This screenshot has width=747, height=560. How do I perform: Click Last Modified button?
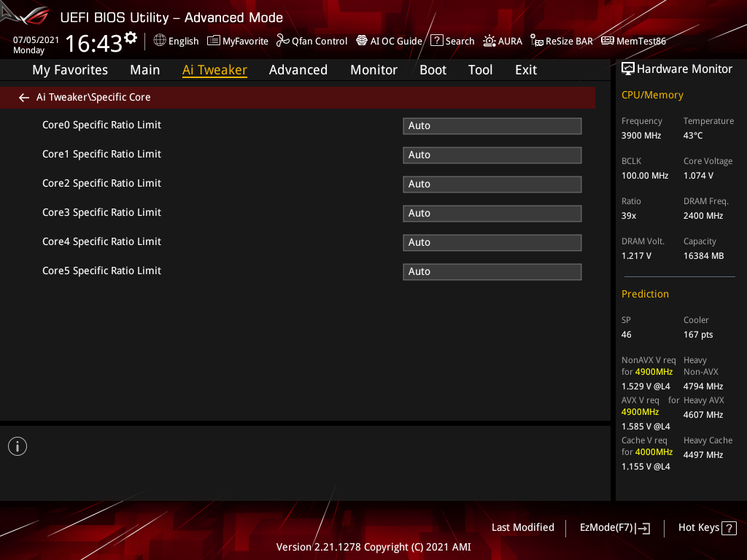tap(522, 528)
